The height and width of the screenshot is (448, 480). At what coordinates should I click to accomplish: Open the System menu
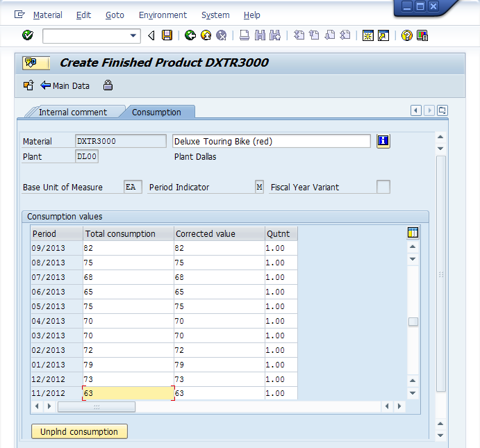click(x=215, y=15)
